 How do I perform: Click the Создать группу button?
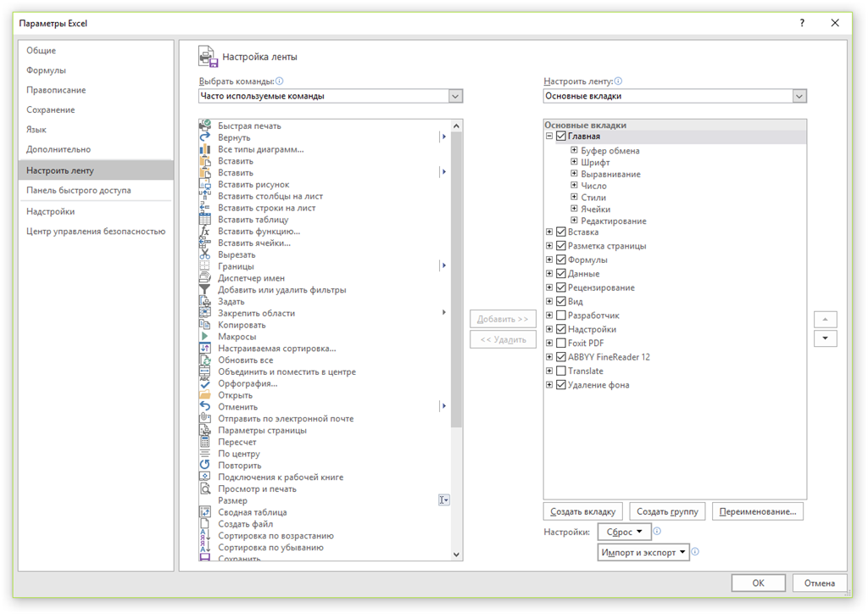(x=667, y=511)
